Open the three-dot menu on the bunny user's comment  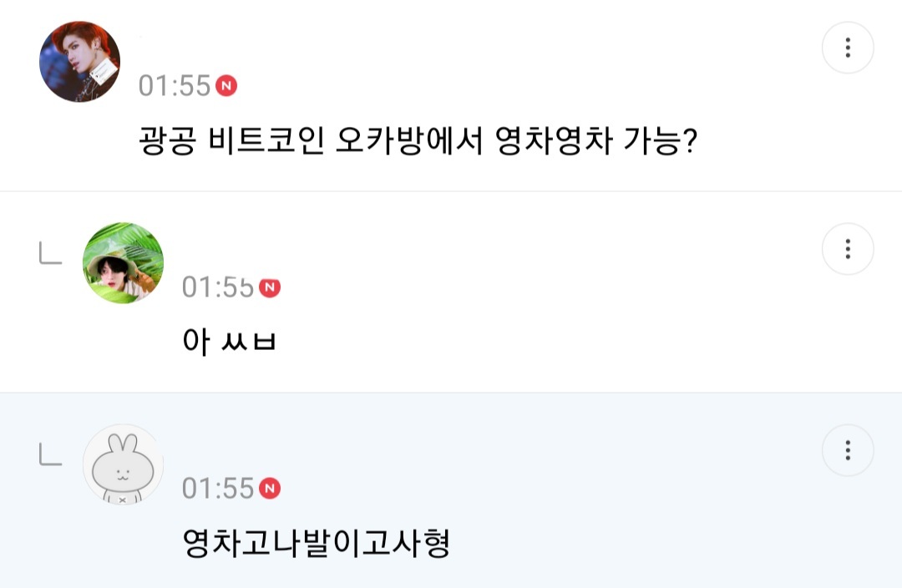[x=849, y=451]
